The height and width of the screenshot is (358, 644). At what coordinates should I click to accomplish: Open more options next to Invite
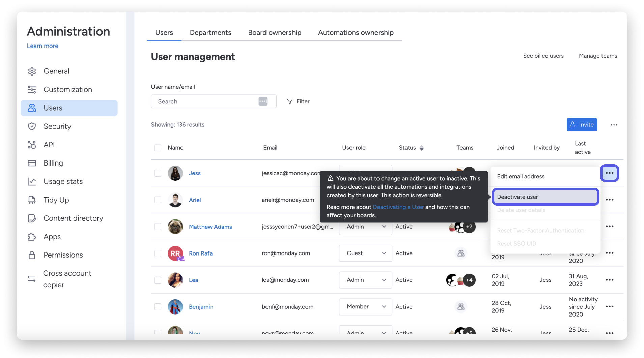[614, 125]
